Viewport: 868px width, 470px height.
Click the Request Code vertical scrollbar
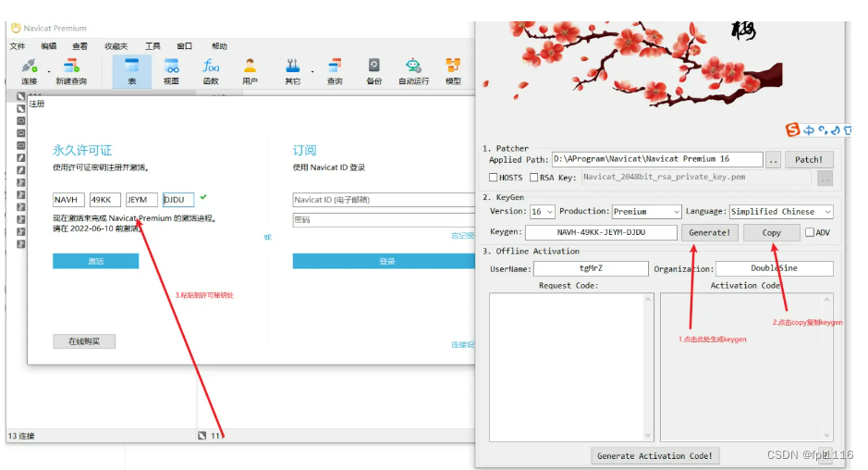pyautogui.click(x=648, y=367)
